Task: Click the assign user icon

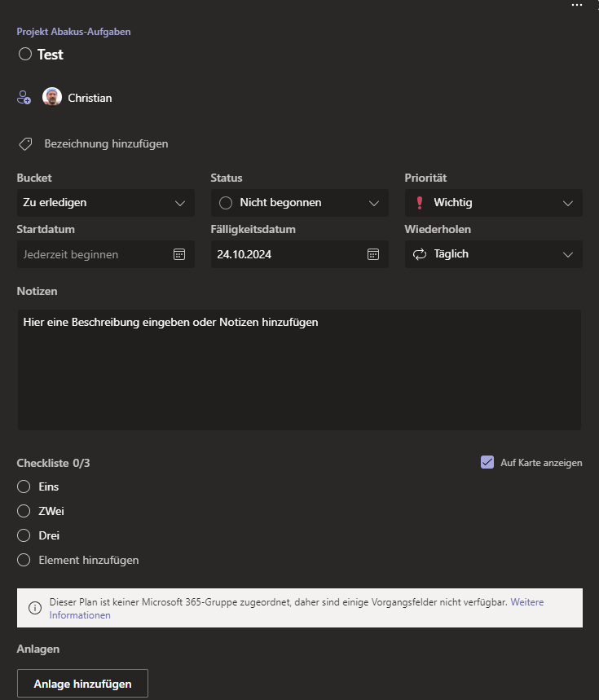Action: pos(24,97)
